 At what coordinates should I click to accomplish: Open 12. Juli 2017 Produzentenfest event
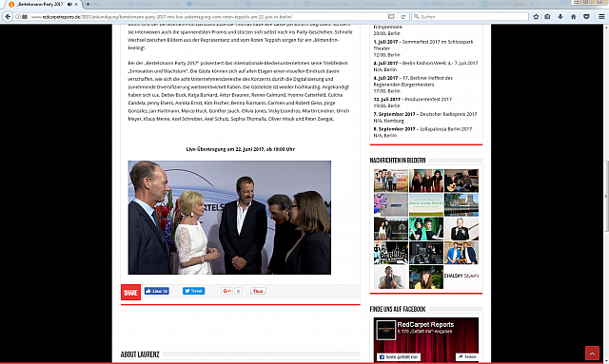click(x=412, y=100)
